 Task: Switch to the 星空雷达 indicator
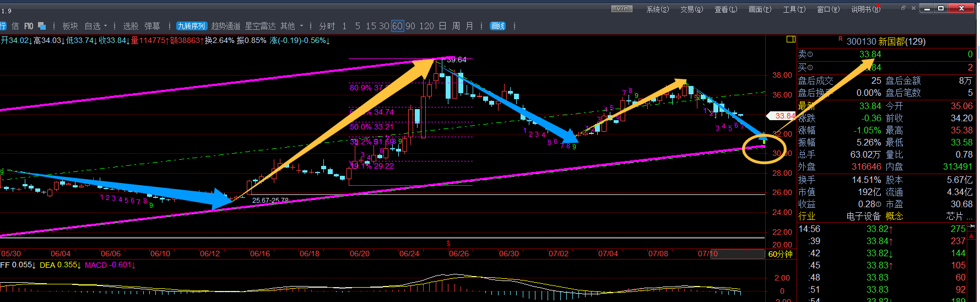pos(260,26)
